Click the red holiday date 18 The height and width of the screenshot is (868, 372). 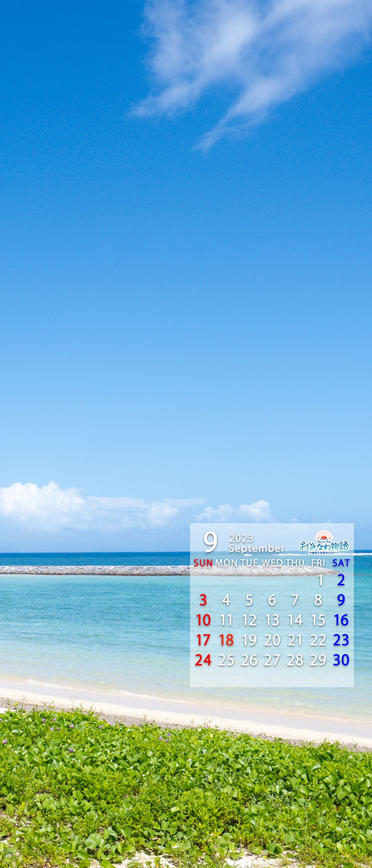pos(226,640)
